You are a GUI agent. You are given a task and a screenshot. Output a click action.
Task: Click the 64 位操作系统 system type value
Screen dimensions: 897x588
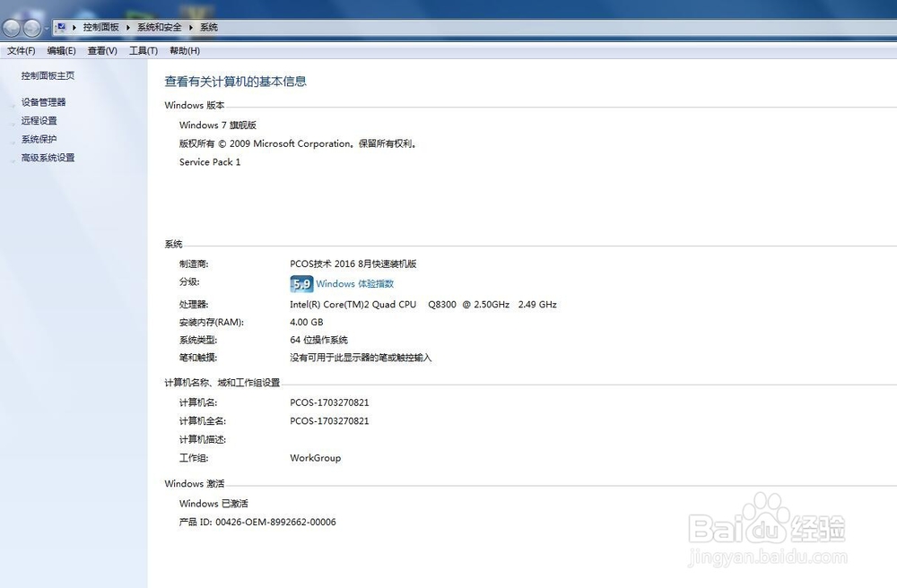pos(318,340)
